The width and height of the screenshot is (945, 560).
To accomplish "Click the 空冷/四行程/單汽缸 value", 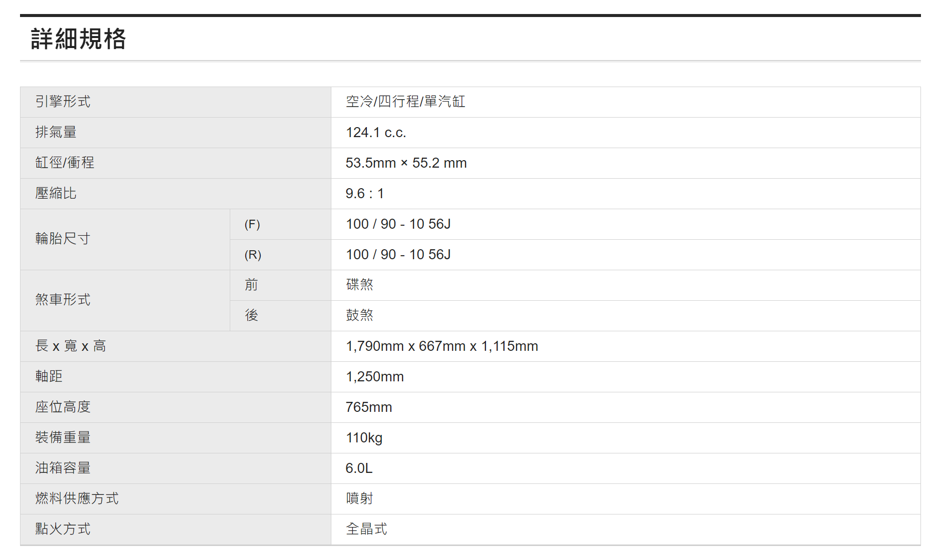I will coord(405,102).
